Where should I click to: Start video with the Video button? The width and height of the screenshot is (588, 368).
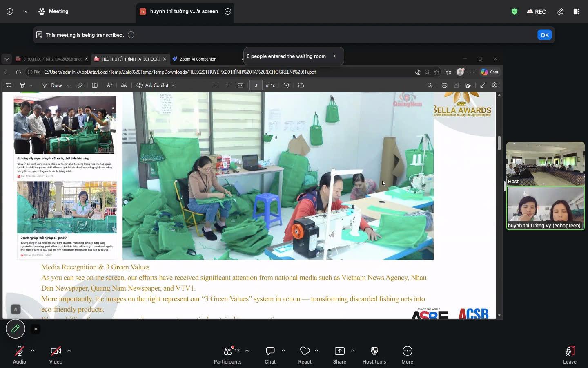coord(56,355)
